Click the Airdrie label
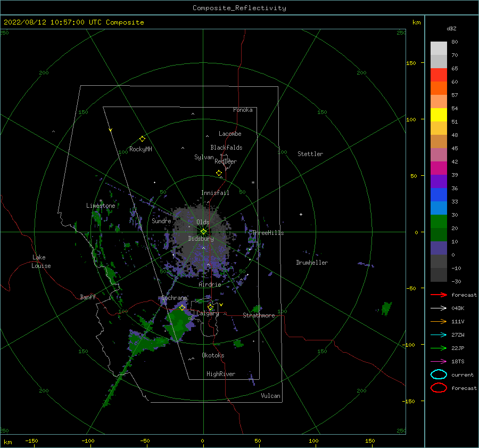Image resolution: width=479 pixels, height=448 pixels. point(210,284)
